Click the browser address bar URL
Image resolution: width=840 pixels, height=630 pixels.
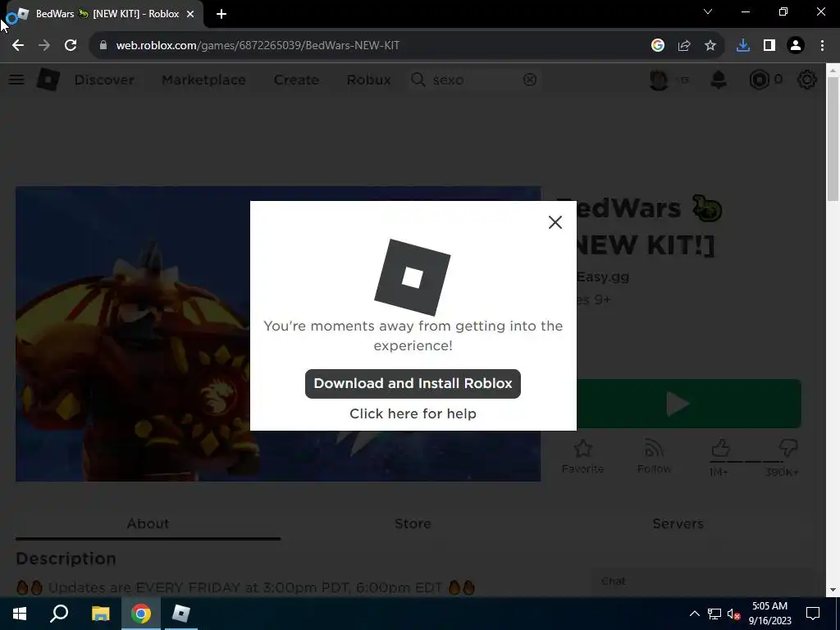point(258,46)
